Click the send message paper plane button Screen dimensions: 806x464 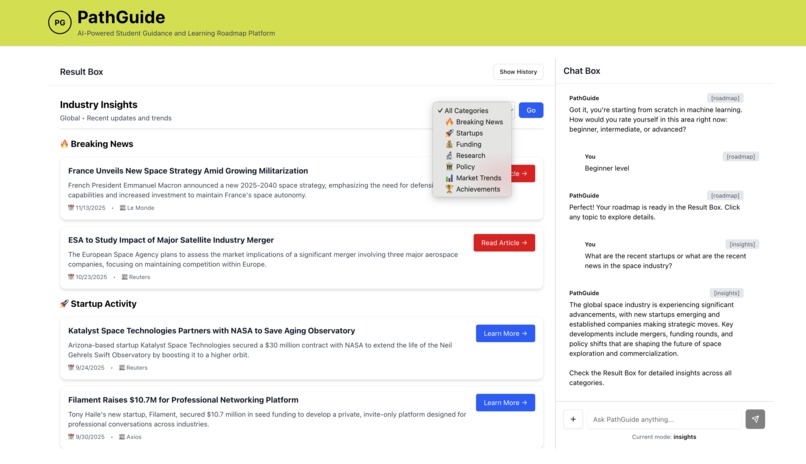(x=755, y=419)
